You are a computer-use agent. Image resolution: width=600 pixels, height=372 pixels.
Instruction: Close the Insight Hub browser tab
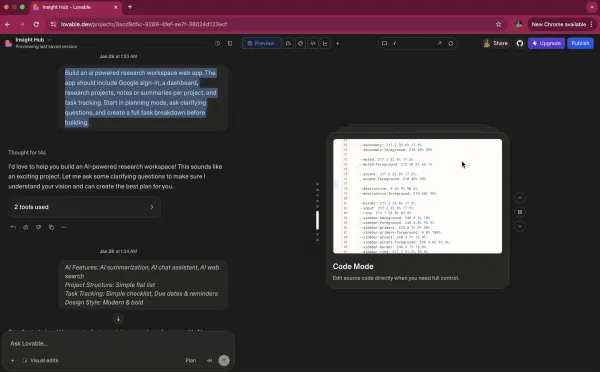coord(116,7)
